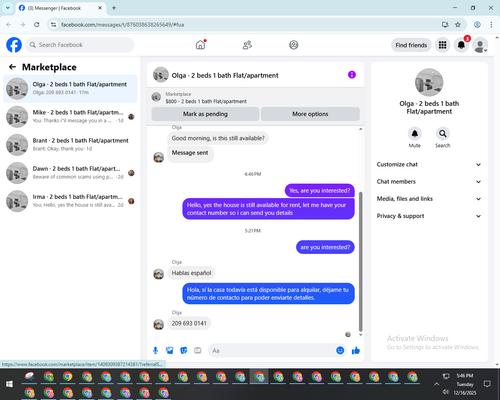Click More options for the listing
500x400 pixels.
(310, 114)
